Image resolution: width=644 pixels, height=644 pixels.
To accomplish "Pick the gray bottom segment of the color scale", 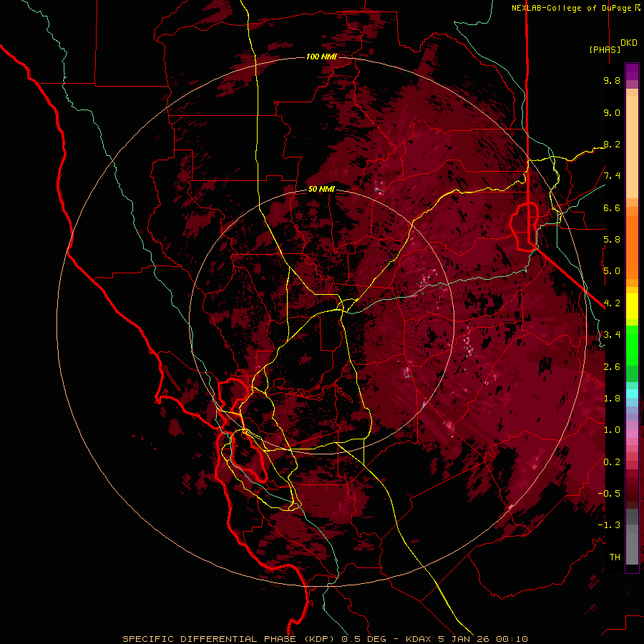I will click(632, 548).
